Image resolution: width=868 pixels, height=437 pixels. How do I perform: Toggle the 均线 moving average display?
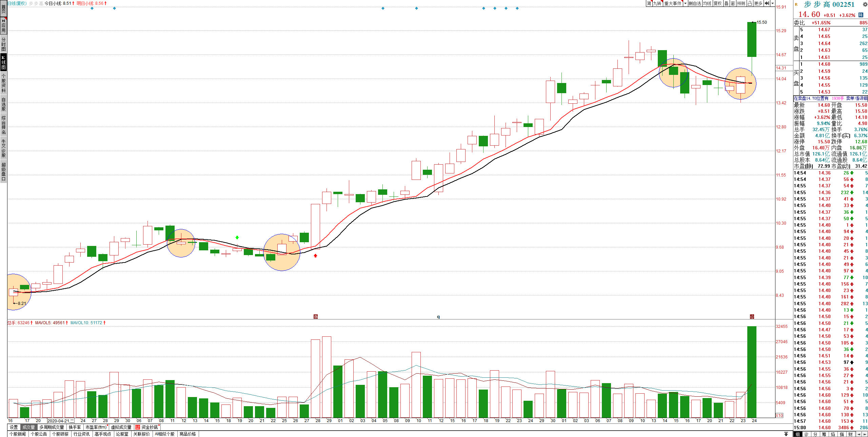707,3
